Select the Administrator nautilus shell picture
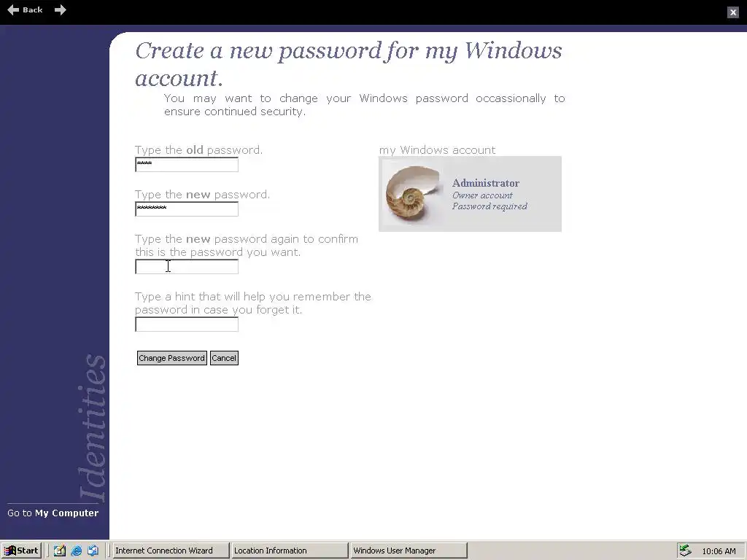 pos(414,194)
